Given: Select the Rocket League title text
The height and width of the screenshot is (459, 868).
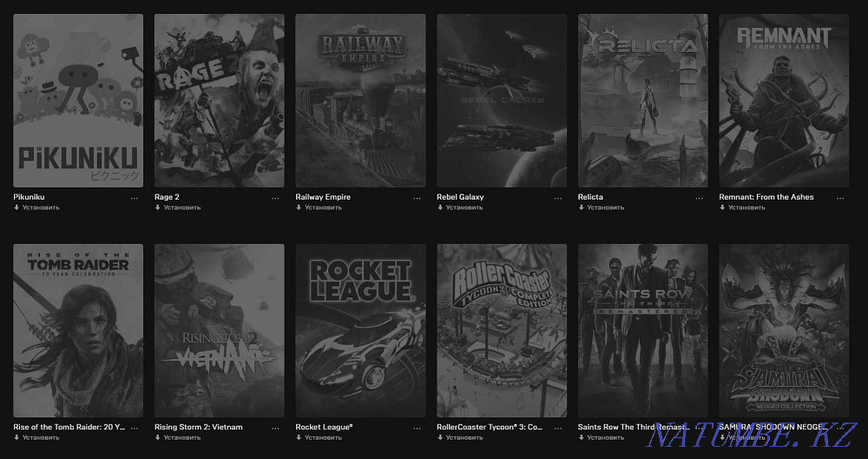Looking at the screenshot, I should (x=324, y=427).
